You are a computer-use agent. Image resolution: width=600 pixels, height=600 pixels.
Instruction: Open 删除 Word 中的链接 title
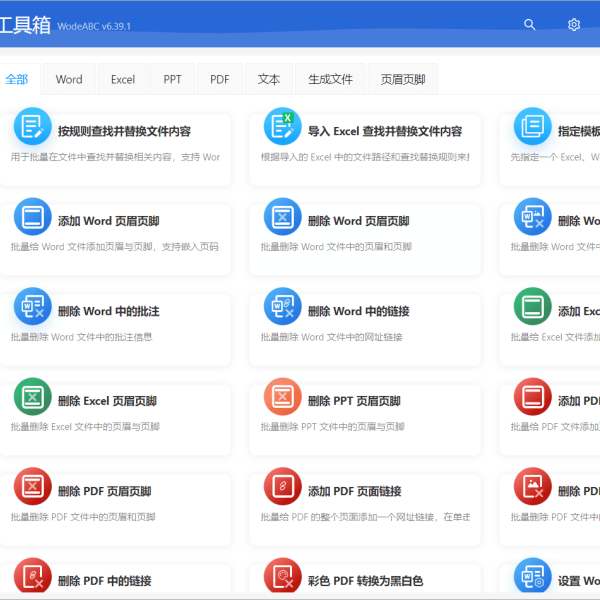coord(359,311)
